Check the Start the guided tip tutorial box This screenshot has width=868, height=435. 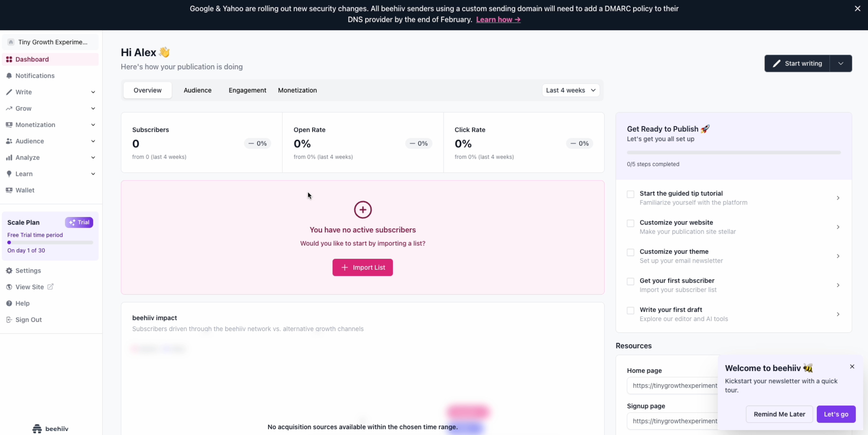click(x=630, y=194)
